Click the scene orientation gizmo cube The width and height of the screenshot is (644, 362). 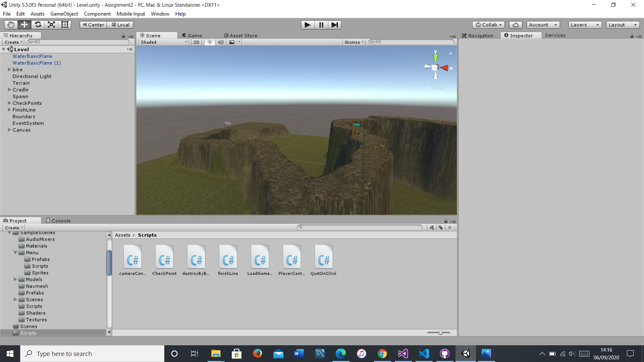point(435,68)
